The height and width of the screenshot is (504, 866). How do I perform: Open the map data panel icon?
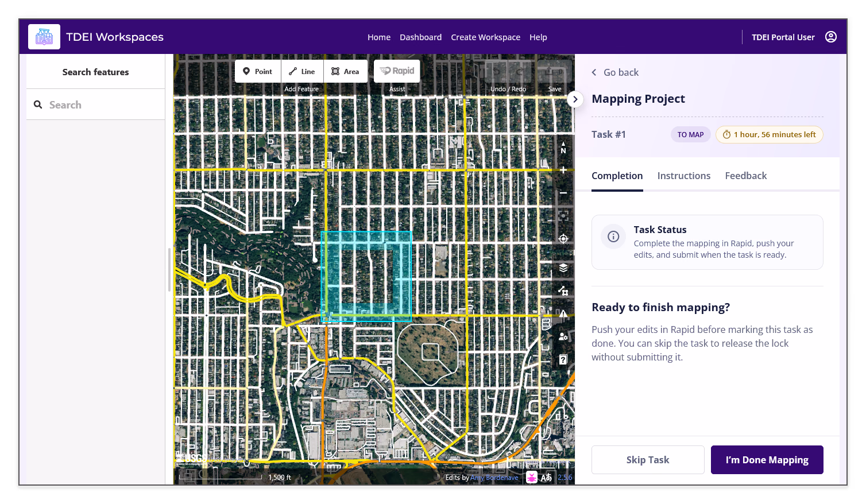point(563,290)
